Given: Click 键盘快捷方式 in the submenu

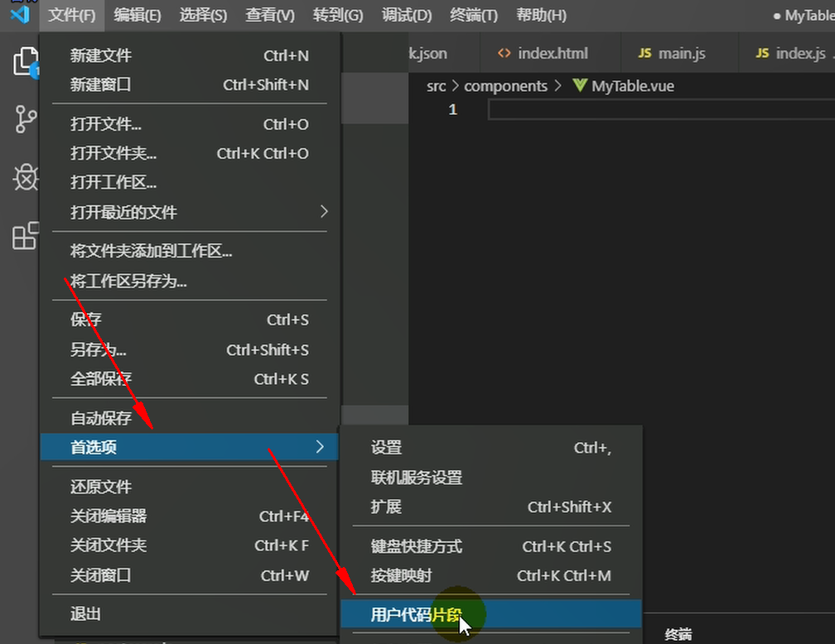Looking at the screenshot, I should coord(417,546).
